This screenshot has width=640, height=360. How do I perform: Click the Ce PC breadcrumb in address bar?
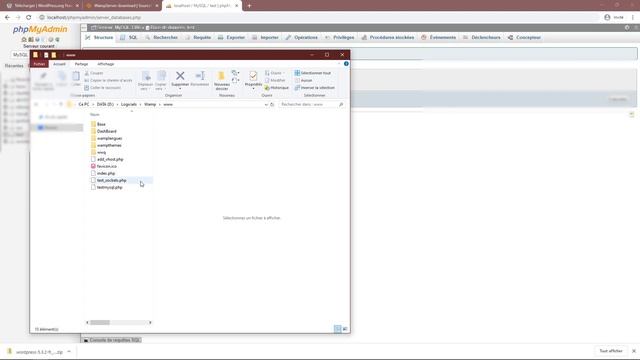tap(84, 104)
